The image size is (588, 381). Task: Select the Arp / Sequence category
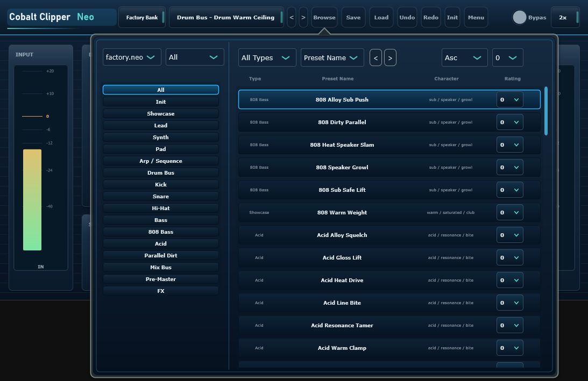click(160, 161)
